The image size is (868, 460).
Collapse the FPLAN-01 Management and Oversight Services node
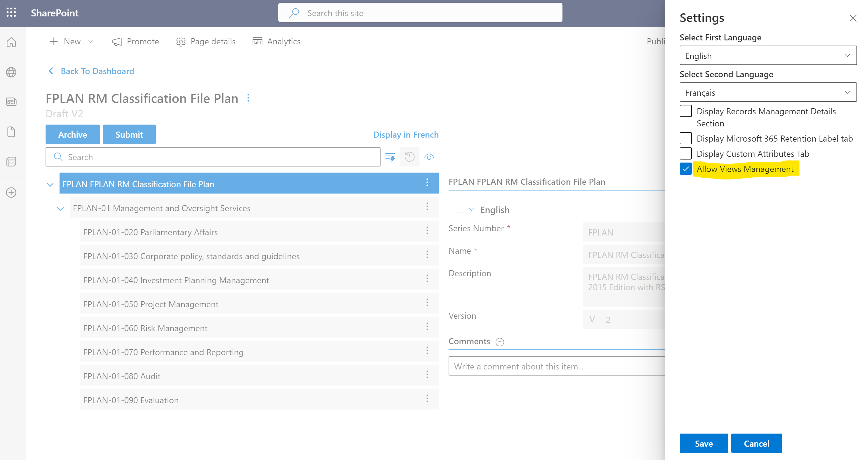[60, 209]
